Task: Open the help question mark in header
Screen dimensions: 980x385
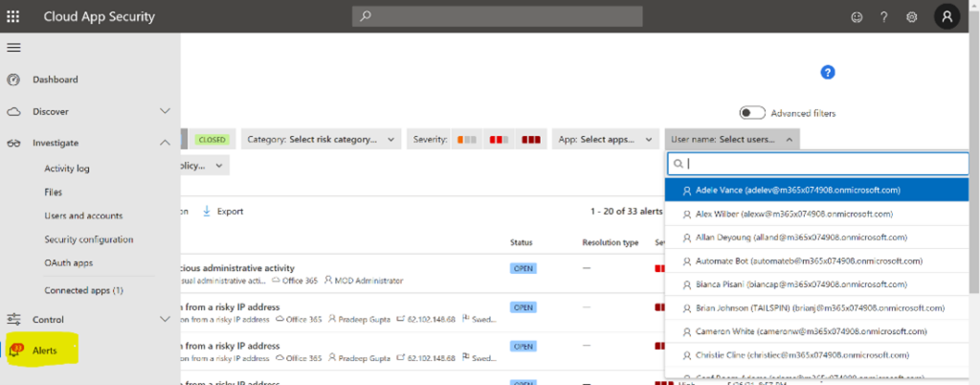Action: (x=883, y=17)
